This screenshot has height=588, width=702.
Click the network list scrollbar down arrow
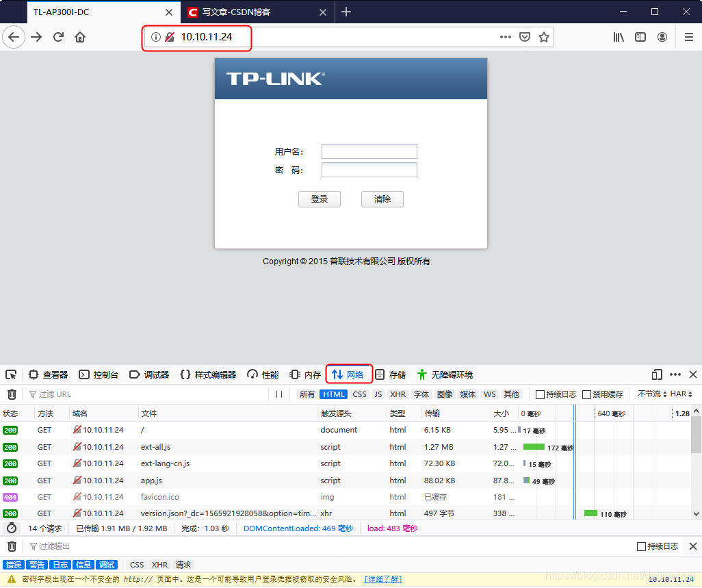(x=696, y=514)
